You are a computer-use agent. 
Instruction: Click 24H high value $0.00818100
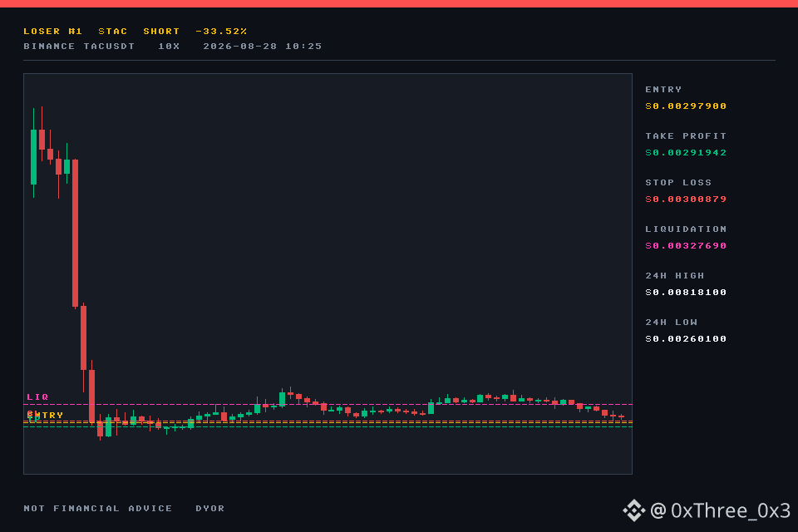coord(686,293)
